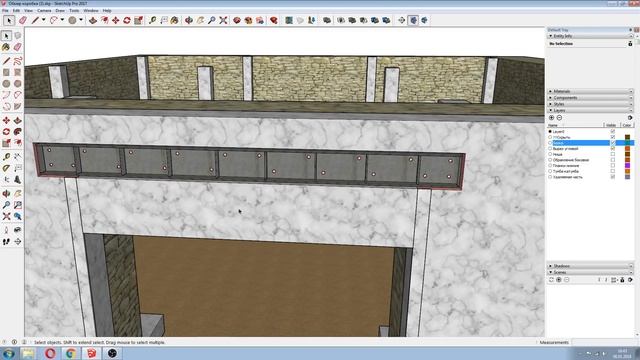
Task: Open the Arc tool dropdown arrow
Action: pyautogui.click(x=62, y=20)
